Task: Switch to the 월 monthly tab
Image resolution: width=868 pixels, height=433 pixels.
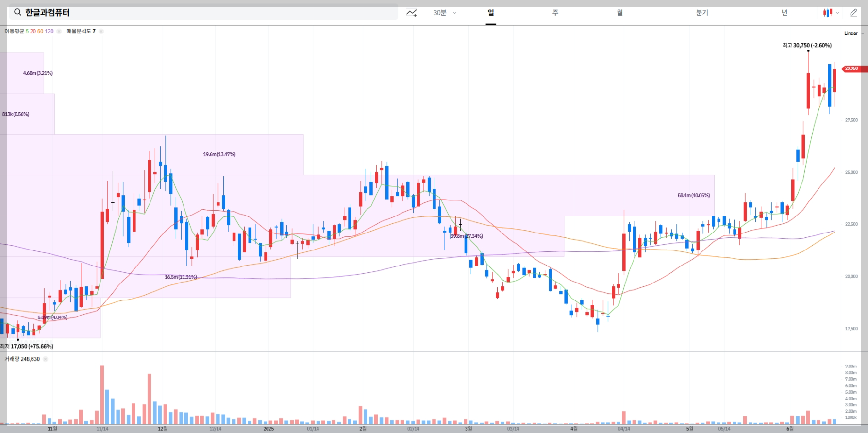Action: point(620,13)
